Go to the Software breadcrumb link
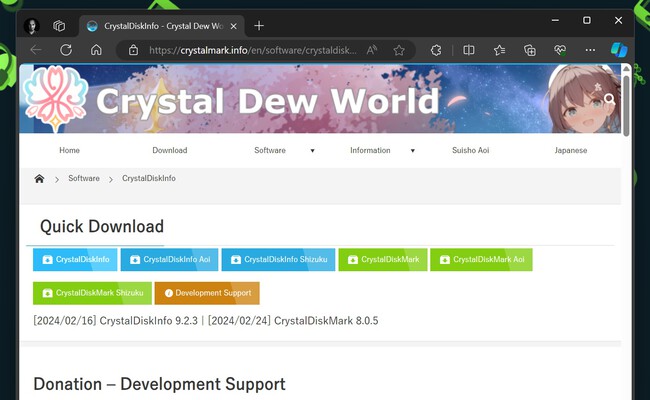Viewport: 650px width, 400px height. 84,178
